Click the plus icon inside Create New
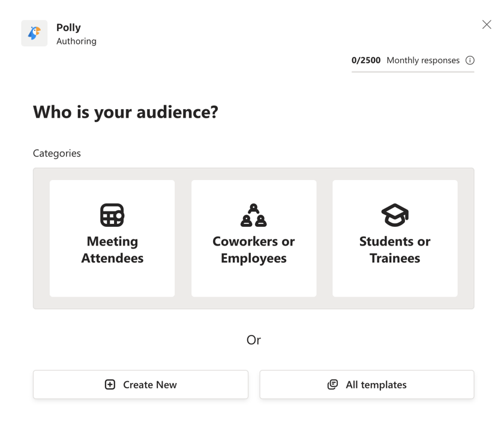This screenshot has width=504, height=428. coord(110,384)
